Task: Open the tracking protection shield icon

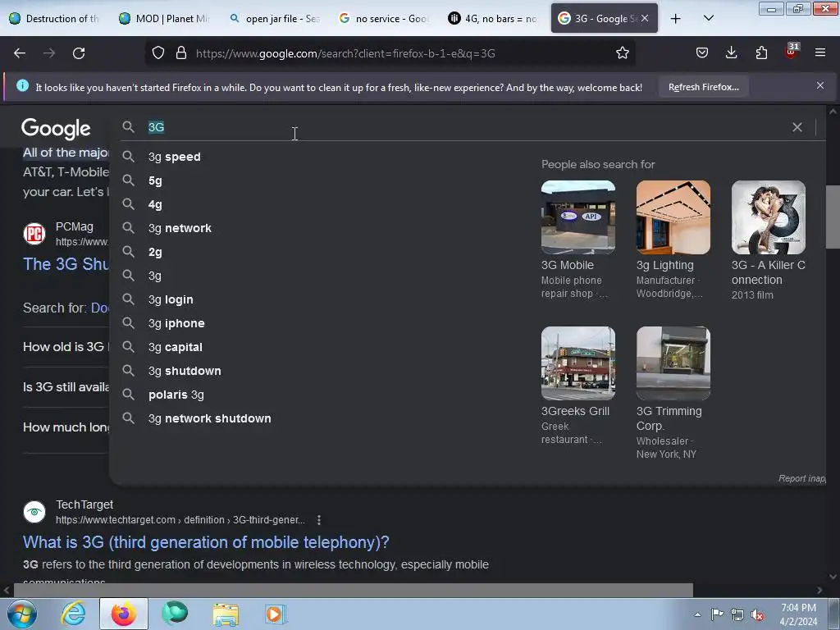Action: coord(158,53)
